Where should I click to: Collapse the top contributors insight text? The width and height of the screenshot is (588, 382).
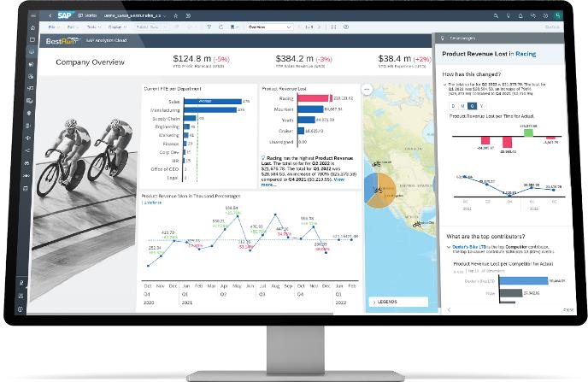[449, 247]
